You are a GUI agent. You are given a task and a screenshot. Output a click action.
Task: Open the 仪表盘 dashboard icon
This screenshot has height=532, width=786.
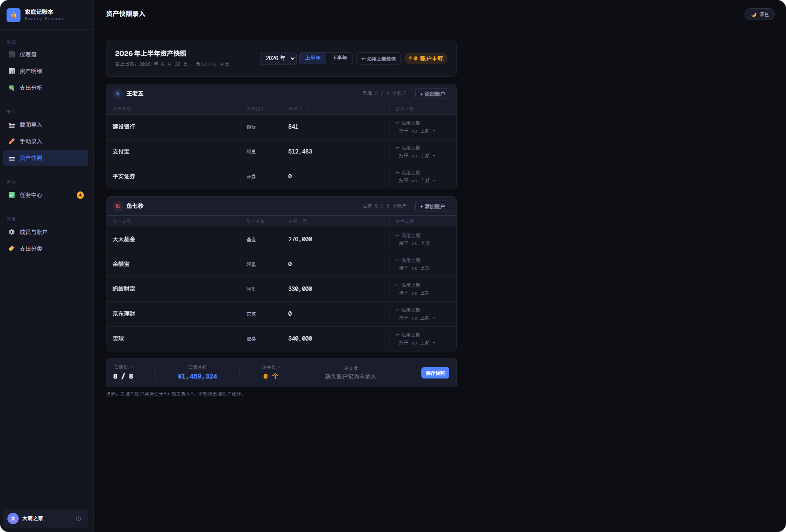tap(12, 55)
